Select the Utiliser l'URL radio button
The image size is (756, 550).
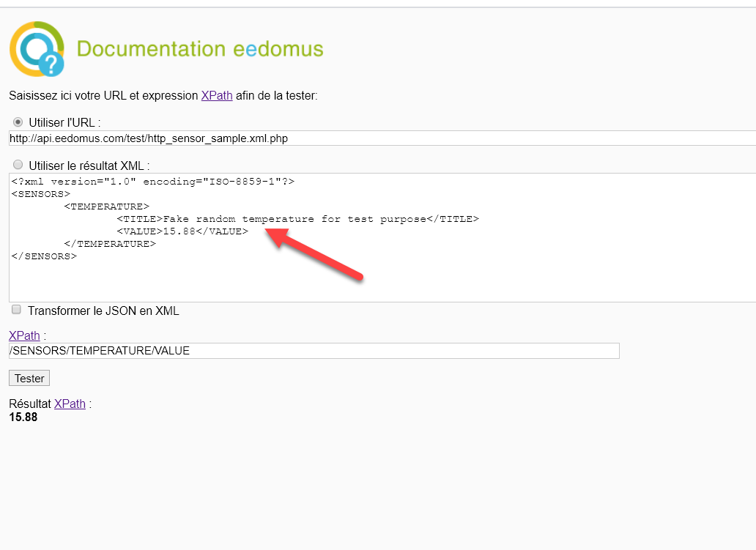click(x=18, y=122)
